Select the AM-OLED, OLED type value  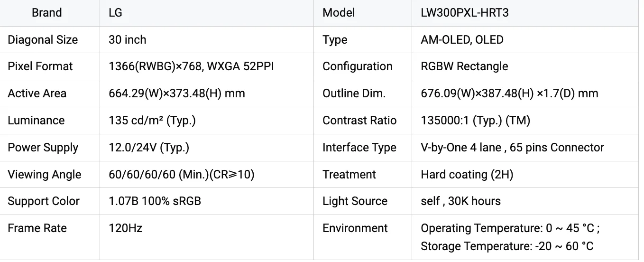coord(462,40)
